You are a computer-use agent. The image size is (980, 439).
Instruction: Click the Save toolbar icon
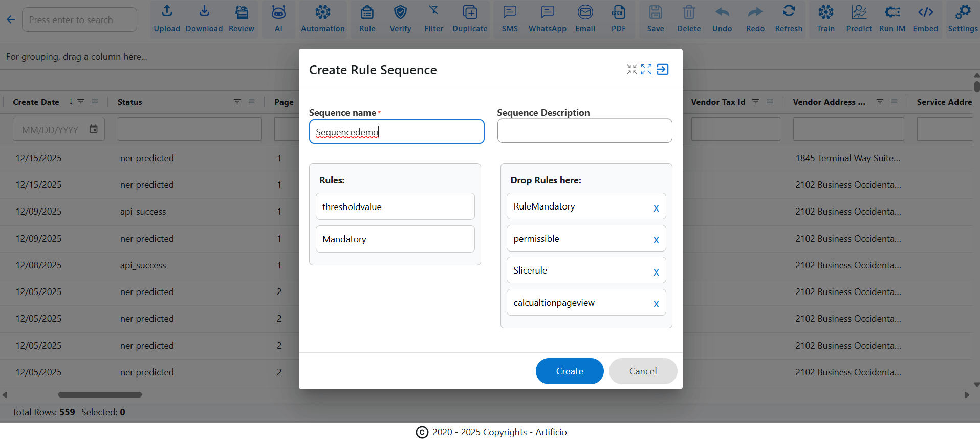click(656, 12)
